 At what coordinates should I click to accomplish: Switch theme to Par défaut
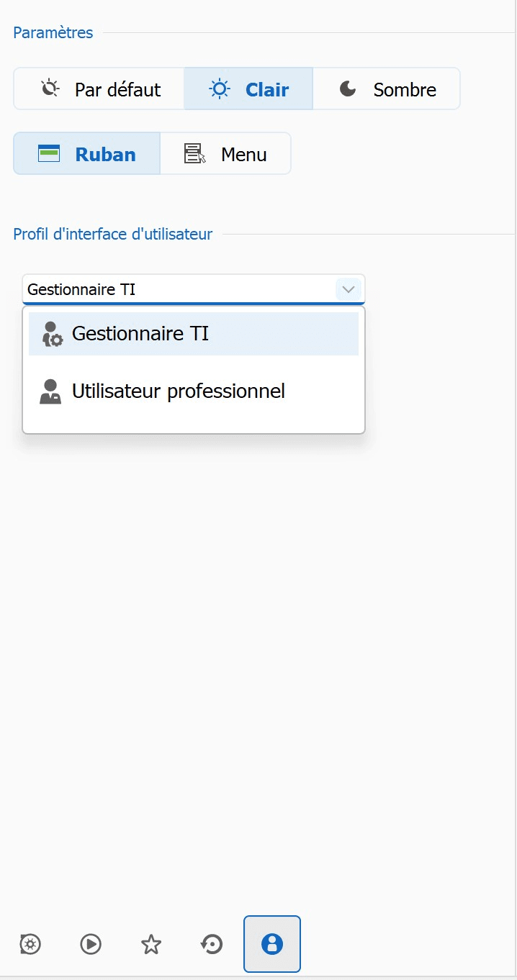[99, 89]
